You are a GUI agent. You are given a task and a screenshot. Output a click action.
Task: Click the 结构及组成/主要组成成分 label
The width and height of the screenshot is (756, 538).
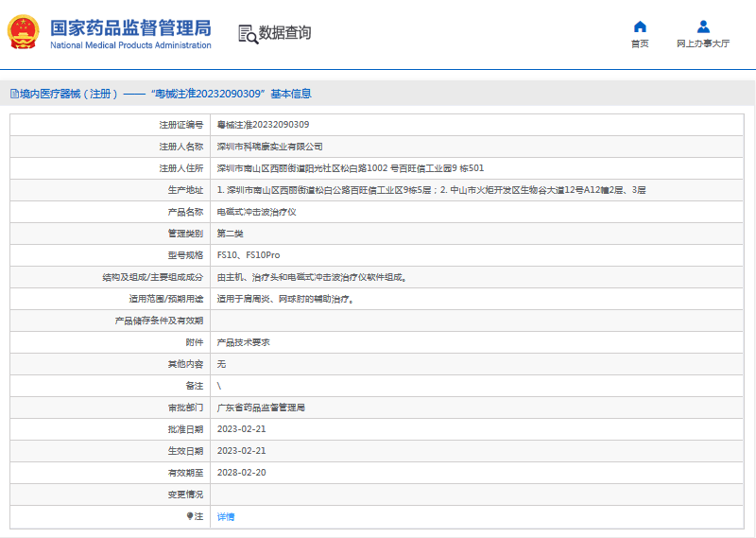tap(153, 277)
